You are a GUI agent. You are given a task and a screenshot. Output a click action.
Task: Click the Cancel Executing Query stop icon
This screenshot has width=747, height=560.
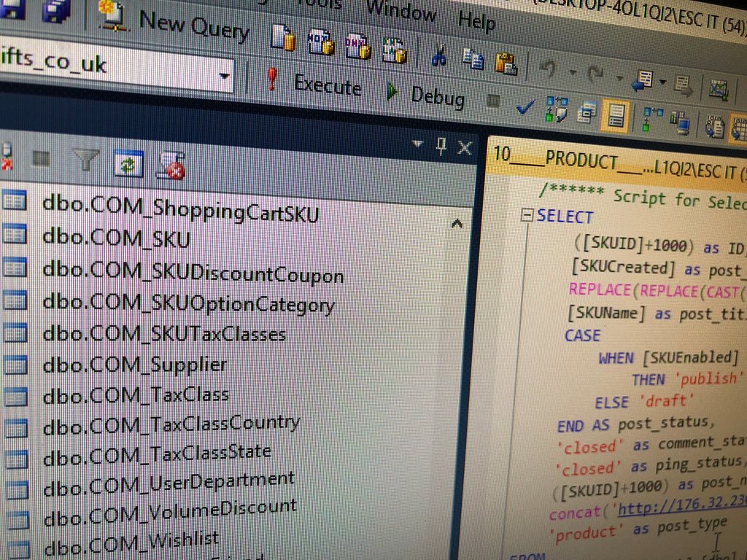pos(493,101)
